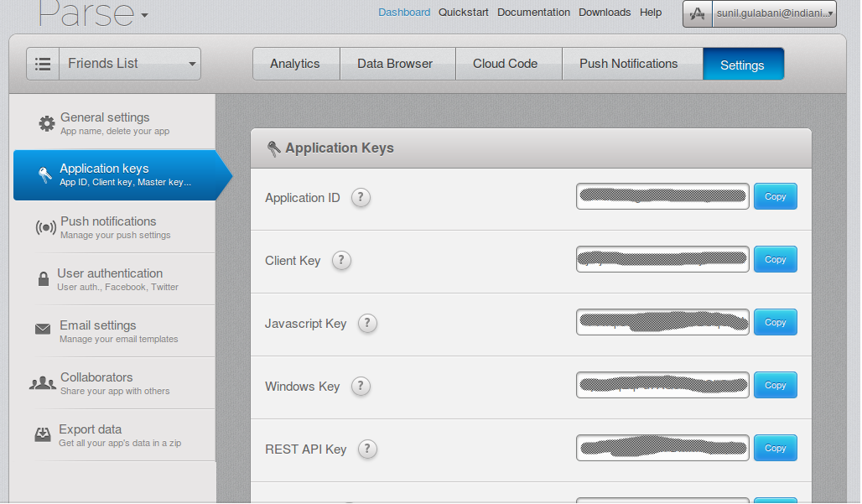Click the User authentication lock icon
The width and height of the screenshot is (862, 504).
(44, 278)
